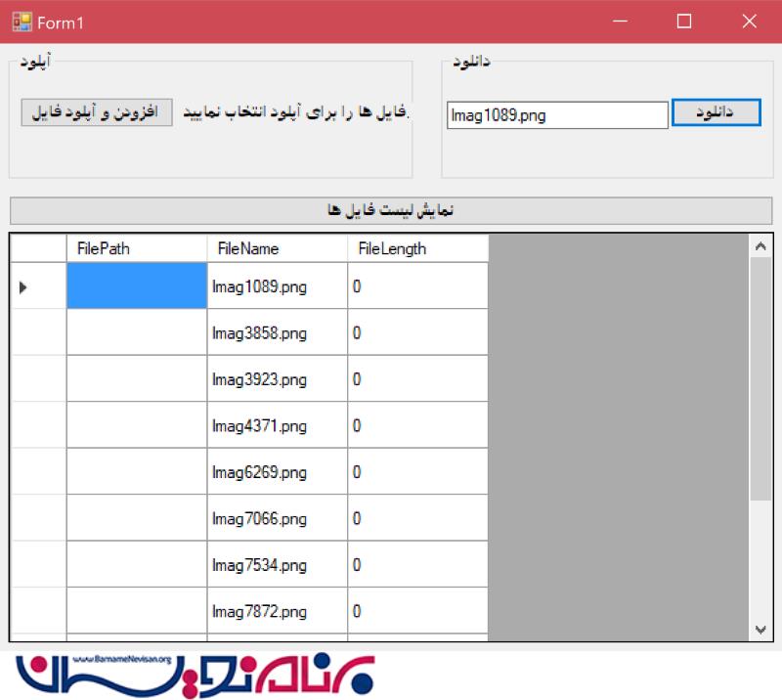This screenshot has height=700, width=782.
Task: Select the Imag3858.png file name cell
Action: click(x=278, y=332)
